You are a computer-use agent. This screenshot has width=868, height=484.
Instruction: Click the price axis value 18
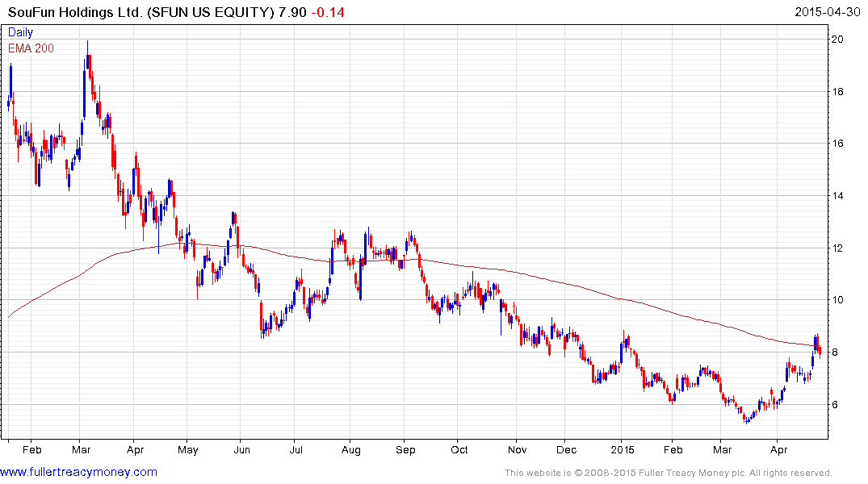[837, 92]
